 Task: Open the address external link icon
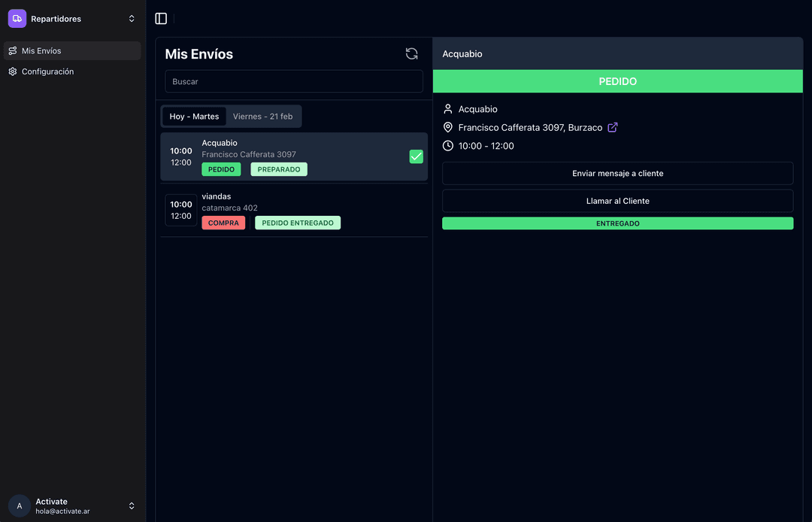(x=612, y=127)
